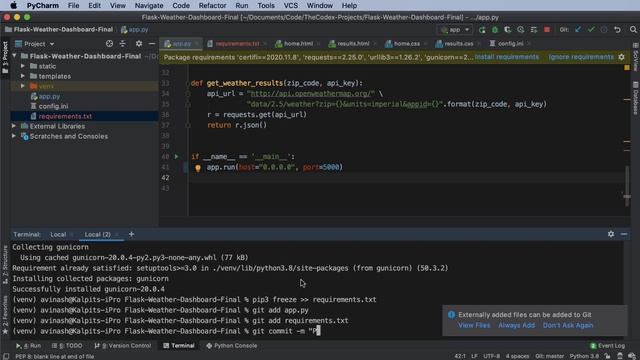Expand the static folder
This screenshot has width=640, height=360.
(23, 66)
